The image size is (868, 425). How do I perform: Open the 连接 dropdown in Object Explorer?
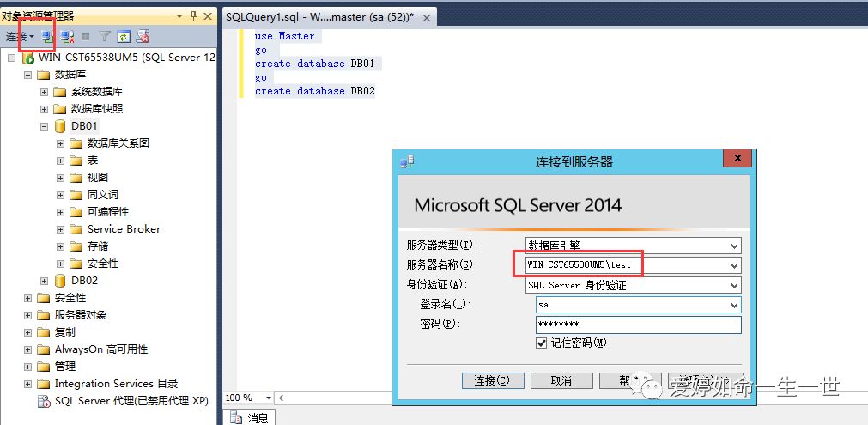click(x=21, y=37)
